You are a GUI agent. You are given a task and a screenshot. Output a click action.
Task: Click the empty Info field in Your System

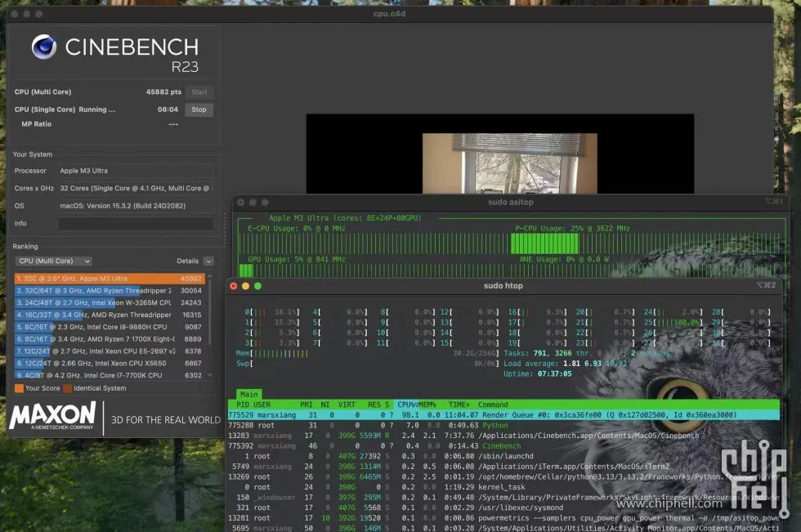point(136,224)
